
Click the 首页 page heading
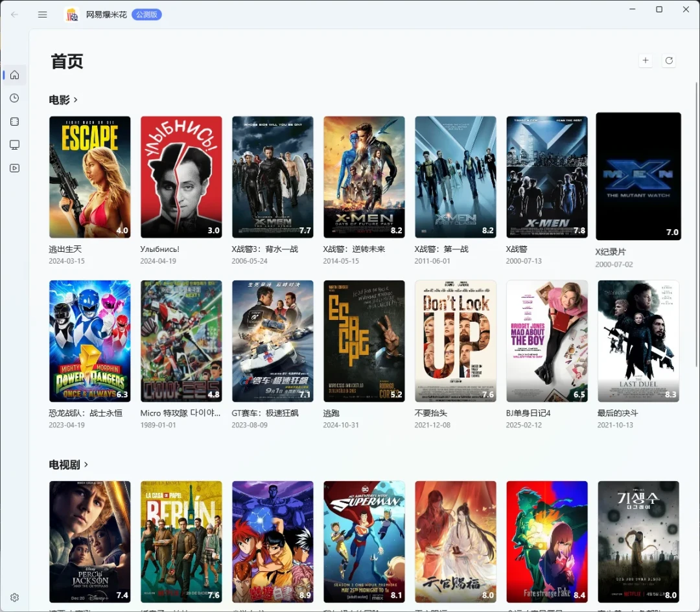coord(67,62)
